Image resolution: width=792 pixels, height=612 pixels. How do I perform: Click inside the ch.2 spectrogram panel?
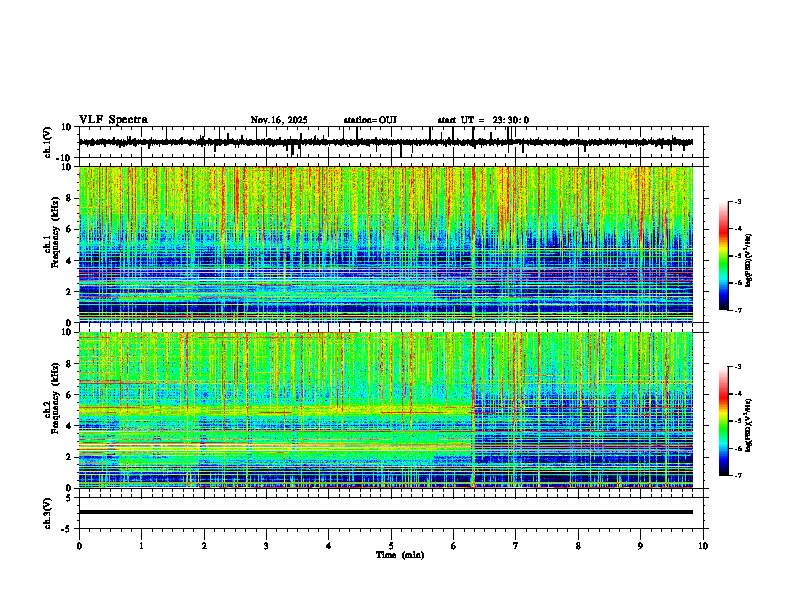coord(386,410)
